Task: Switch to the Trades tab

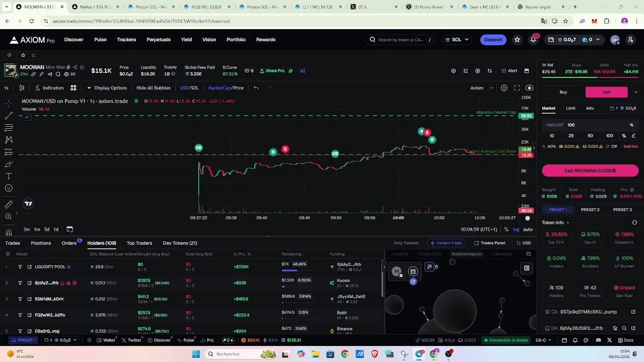Action: click(x=13, y=243)
